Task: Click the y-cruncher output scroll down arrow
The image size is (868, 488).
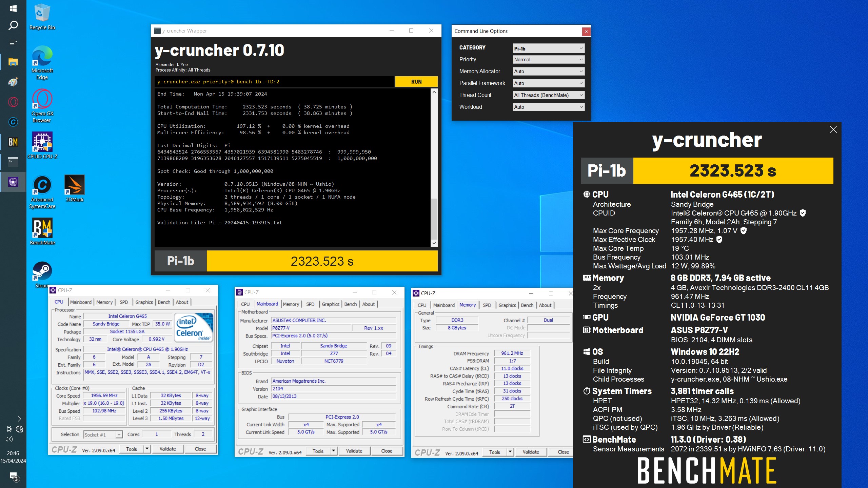Action: [x=434, y=243]
